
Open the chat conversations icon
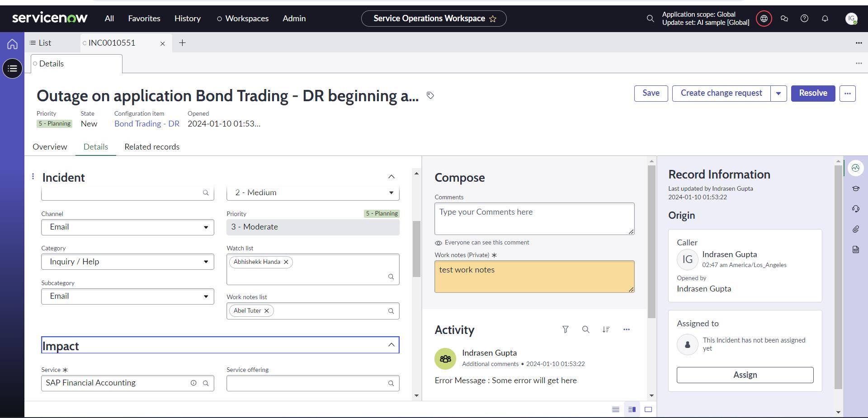pyautogui.click(x=784, y=19)
